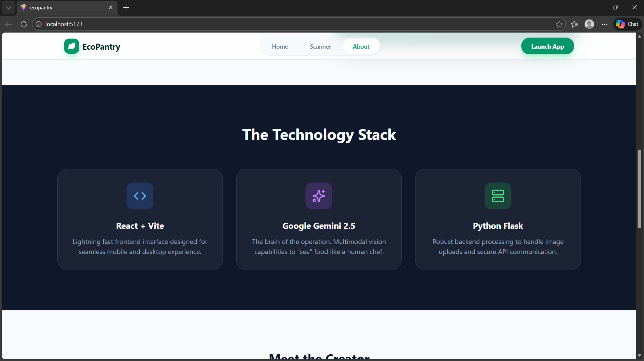The width and height of the screenshot is (644, 361).
Task: Select the ecopantry browser tab
Action: point(67,7)
